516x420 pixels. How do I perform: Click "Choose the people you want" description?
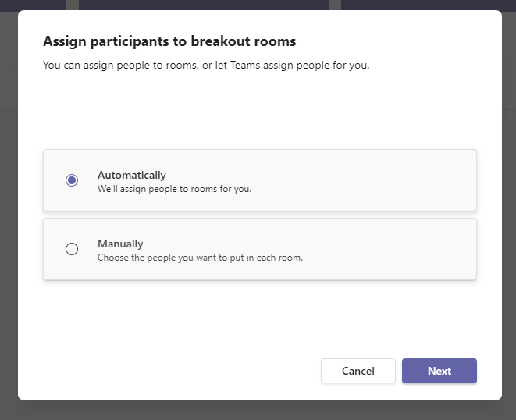(199, 257)
